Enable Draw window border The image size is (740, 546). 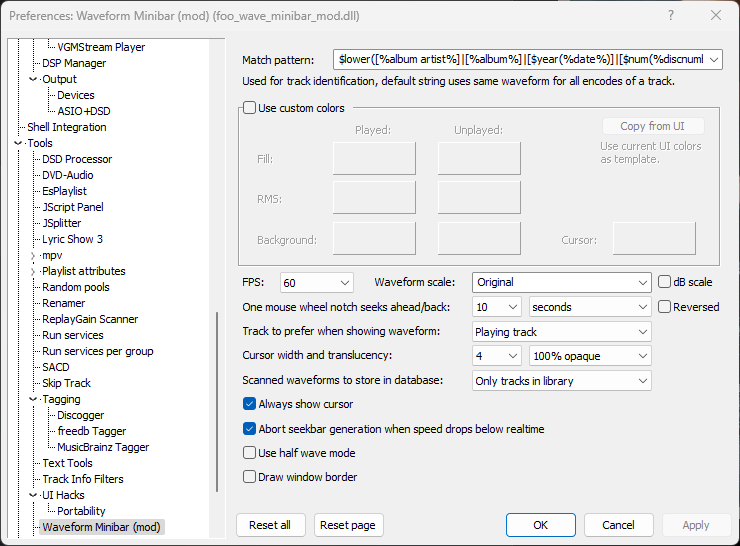coord(249,477)
